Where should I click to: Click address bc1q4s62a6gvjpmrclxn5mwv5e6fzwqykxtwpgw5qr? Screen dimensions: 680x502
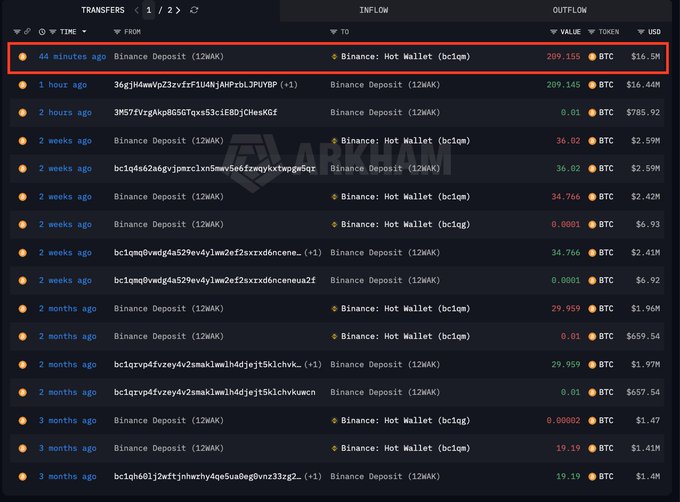215,168
